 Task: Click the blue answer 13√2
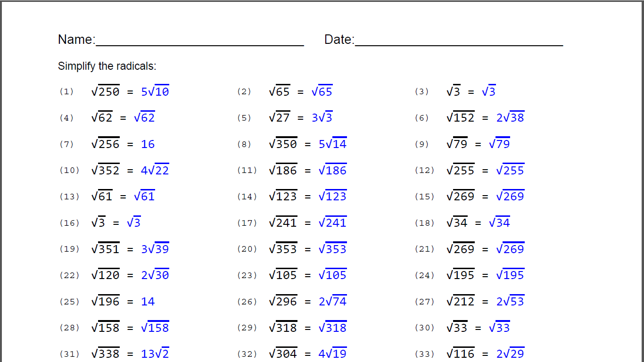[155, 354]
